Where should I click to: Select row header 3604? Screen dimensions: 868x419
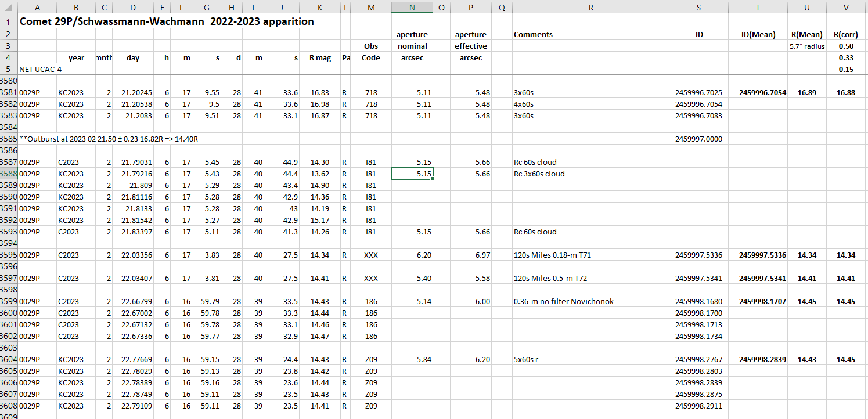(x=9, y=359)
